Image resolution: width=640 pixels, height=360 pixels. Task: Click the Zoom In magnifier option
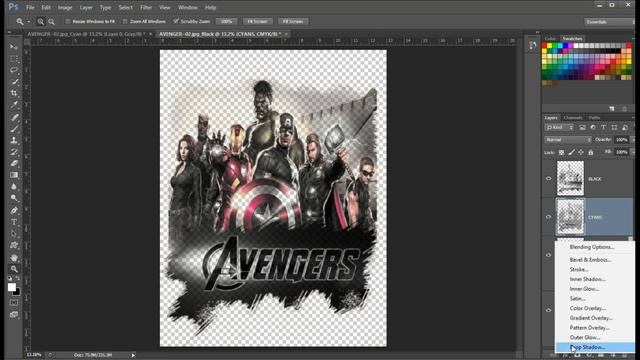click(x=41, y=21)
